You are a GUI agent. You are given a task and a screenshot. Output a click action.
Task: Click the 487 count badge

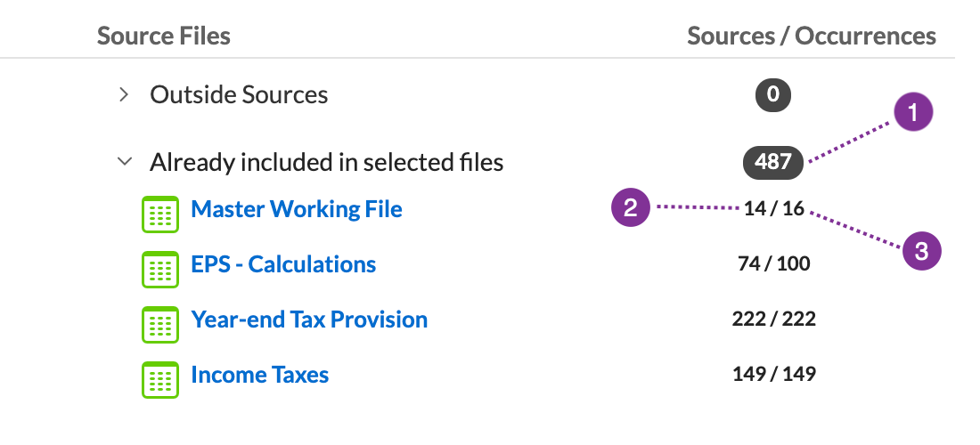[x=773, y=162]
